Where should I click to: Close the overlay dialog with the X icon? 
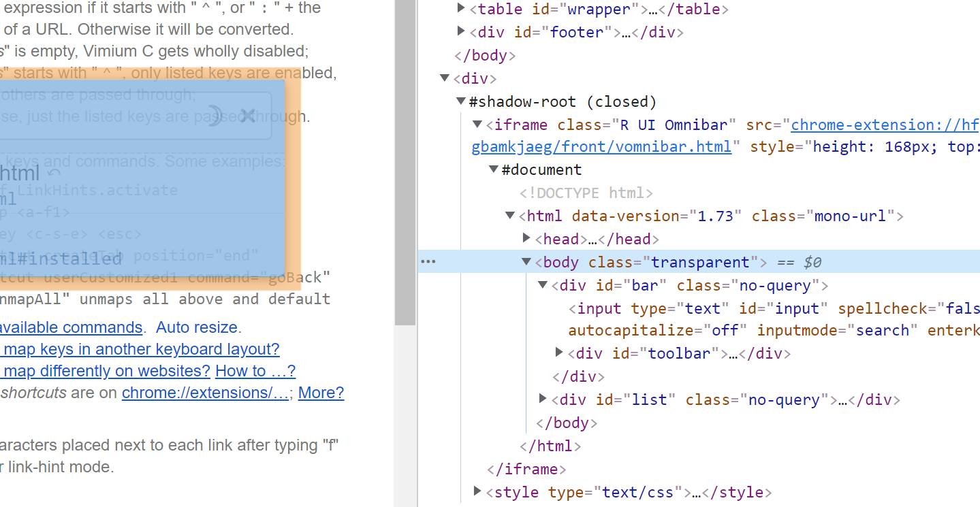click(x=247, y=115)
